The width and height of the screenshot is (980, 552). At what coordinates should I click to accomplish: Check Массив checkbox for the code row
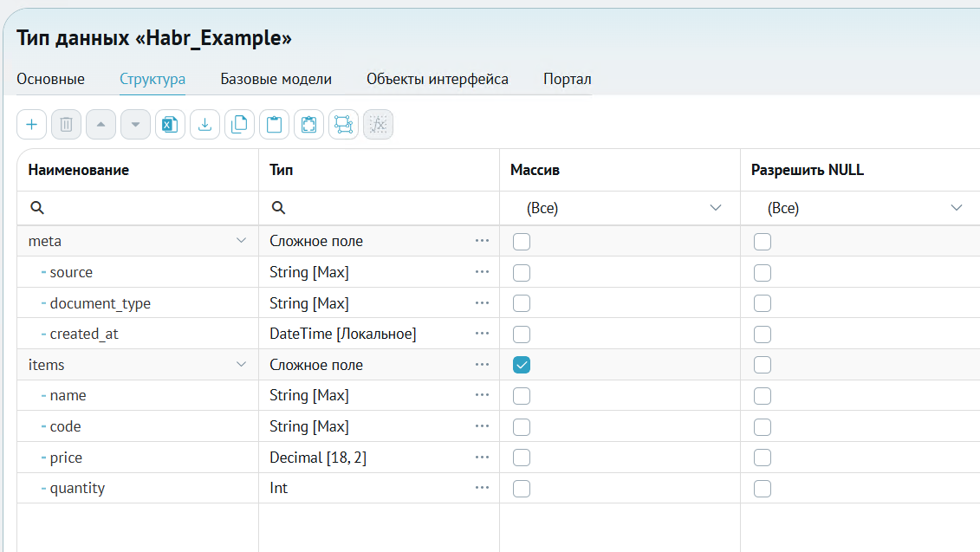click(522, 427)
